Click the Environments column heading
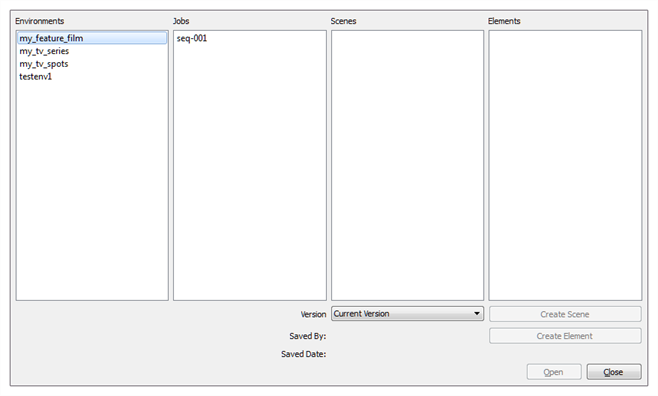Viewport: 658px width, 396px height. click(x=39, y=21)
